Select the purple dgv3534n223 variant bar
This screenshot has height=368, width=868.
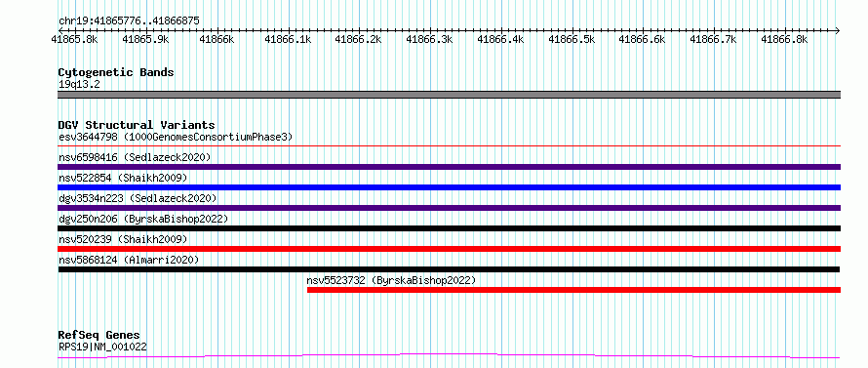coord(450,208)
